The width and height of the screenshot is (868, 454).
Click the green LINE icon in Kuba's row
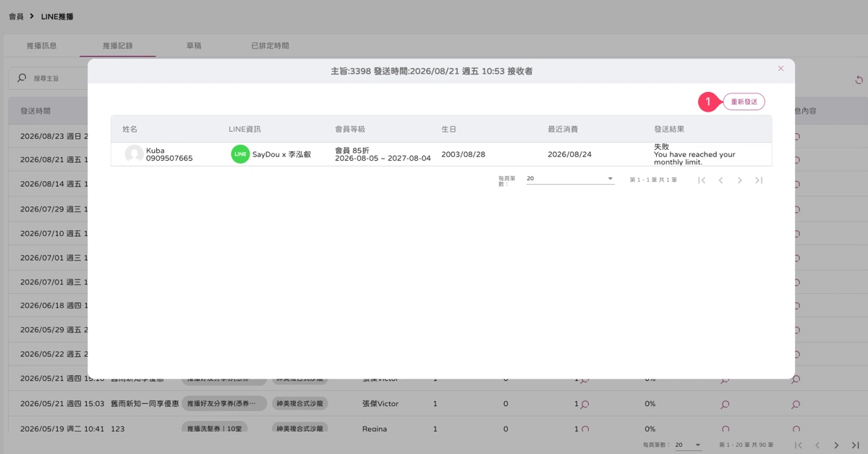pos(240,154)
